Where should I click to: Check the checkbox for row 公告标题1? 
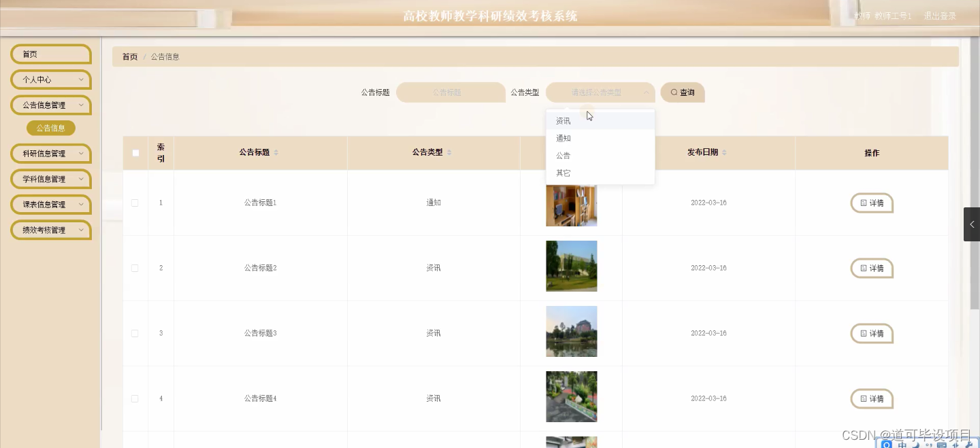(x=135, y=203)
